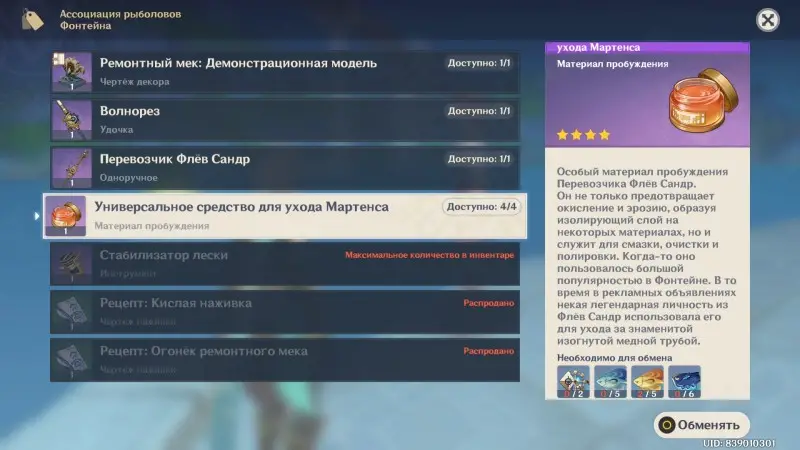Click the Материал пробуждения detail subtitle

pos(612,64)
